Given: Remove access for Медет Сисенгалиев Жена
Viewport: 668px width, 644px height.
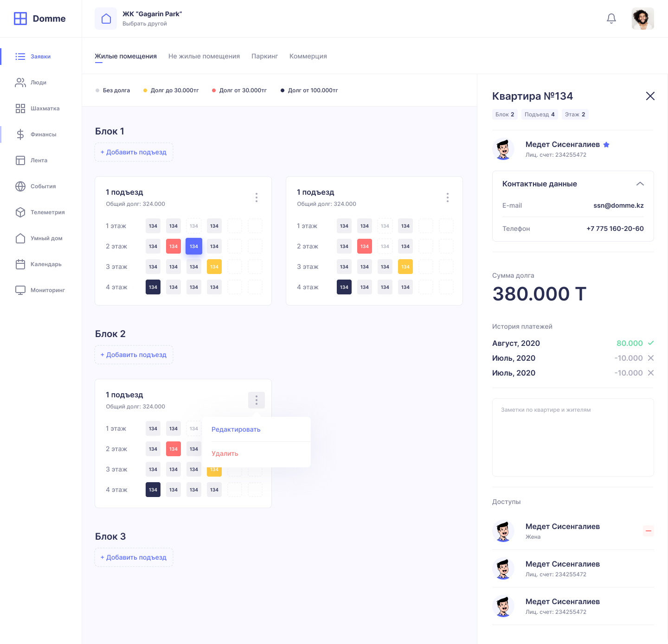Looking at the screenshot, I should coord(648,531).
